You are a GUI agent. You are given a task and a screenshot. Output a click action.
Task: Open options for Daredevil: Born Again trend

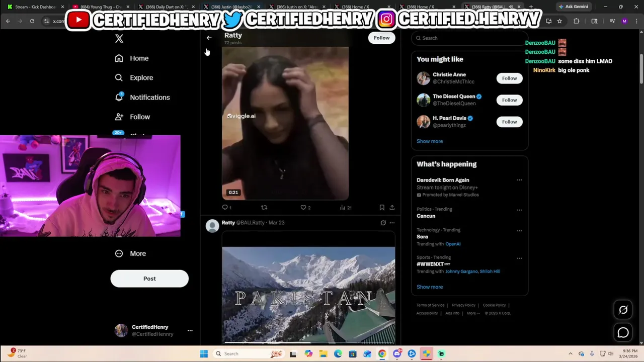point(519,180)
